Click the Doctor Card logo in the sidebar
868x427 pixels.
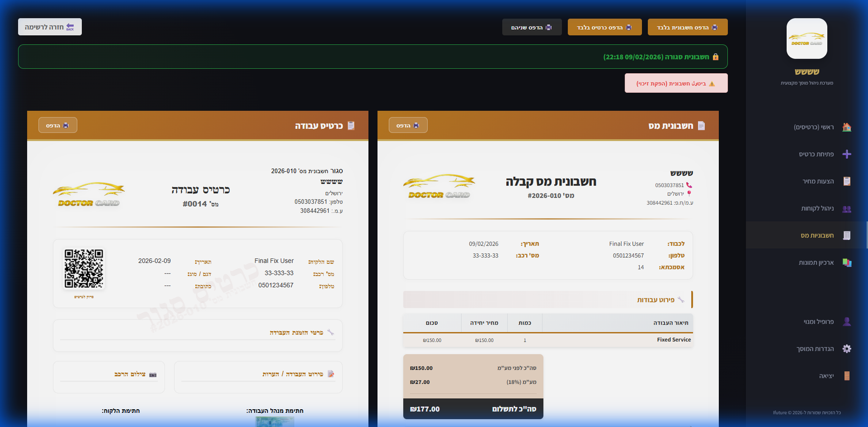(x=807, y=38)
